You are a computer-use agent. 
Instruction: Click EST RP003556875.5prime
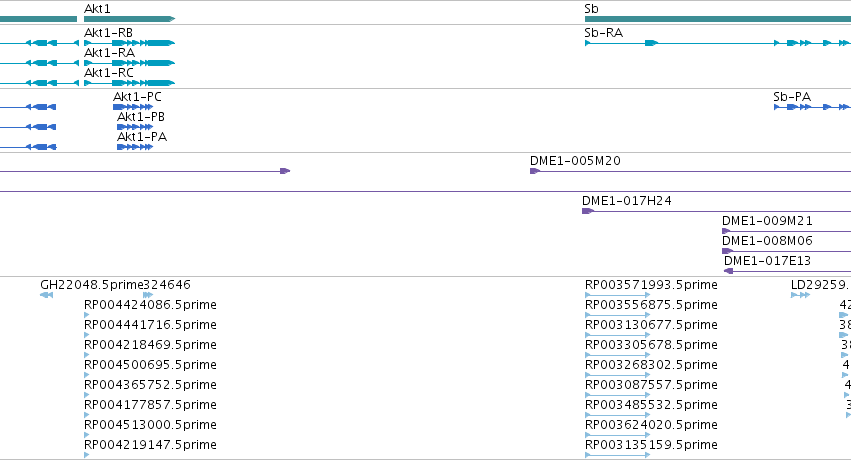point(651,305)
